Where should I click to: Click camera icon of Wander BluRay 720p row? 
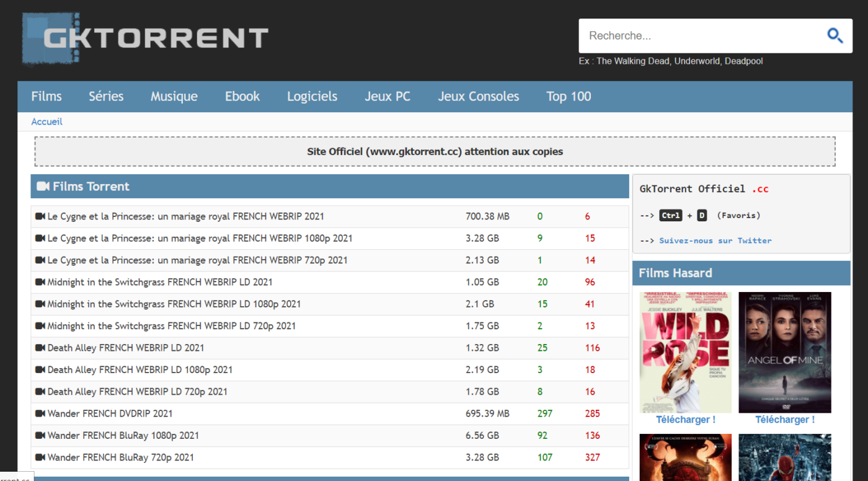pos(40,457)
